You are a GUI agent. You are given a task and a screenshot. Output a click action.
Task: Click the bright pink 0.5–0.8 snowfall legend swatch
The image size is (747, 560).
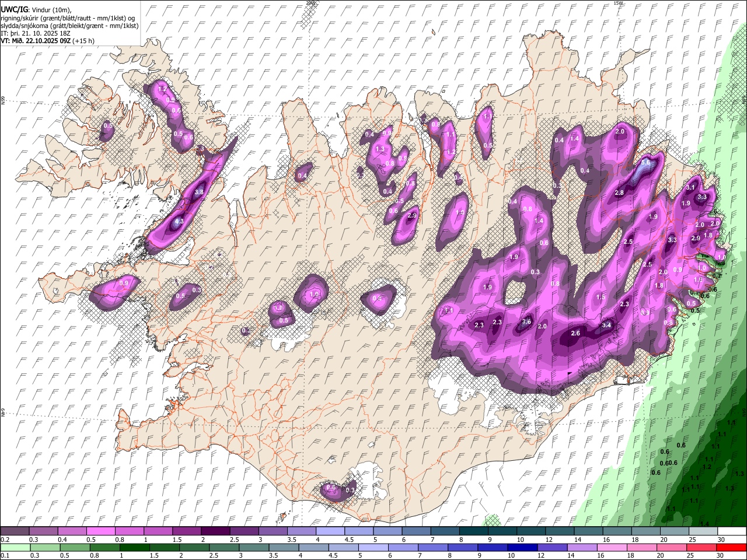(100, 531)
